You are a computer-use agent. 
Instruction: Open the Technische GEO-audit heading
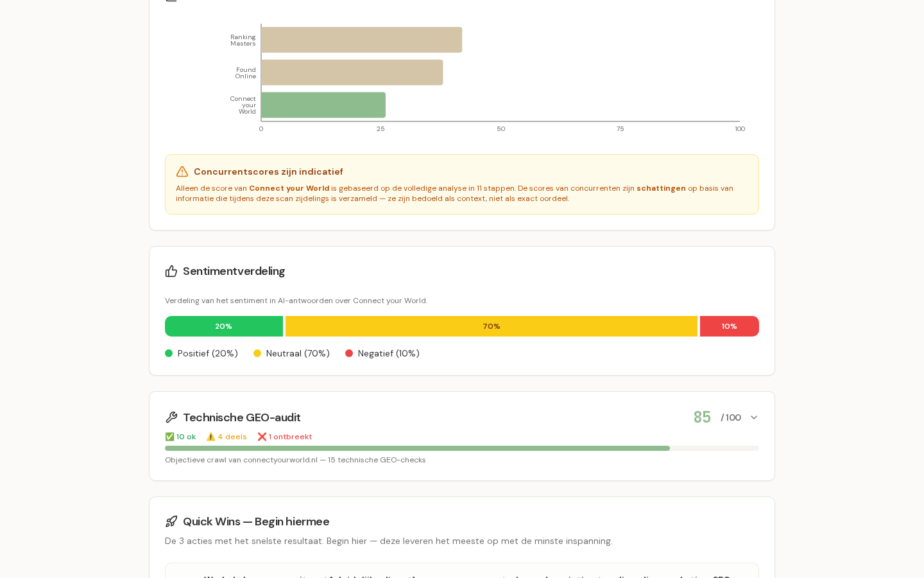tap(242, 417)
